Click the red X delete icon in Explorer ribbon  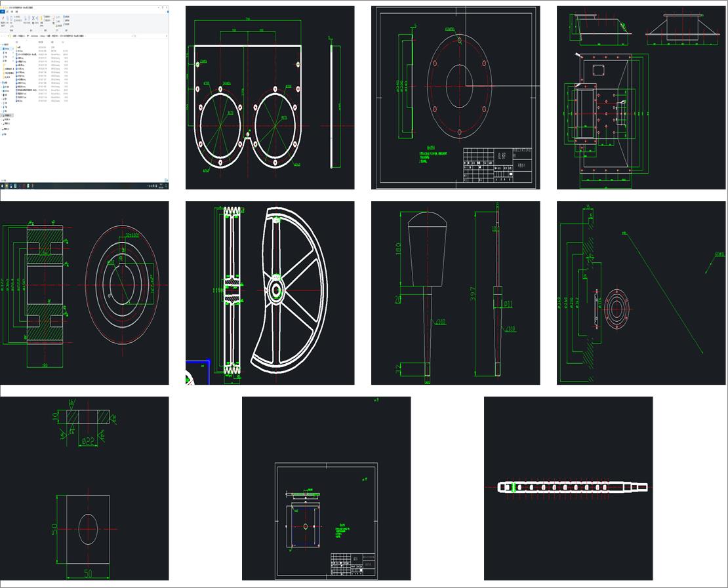pos(33,18)
